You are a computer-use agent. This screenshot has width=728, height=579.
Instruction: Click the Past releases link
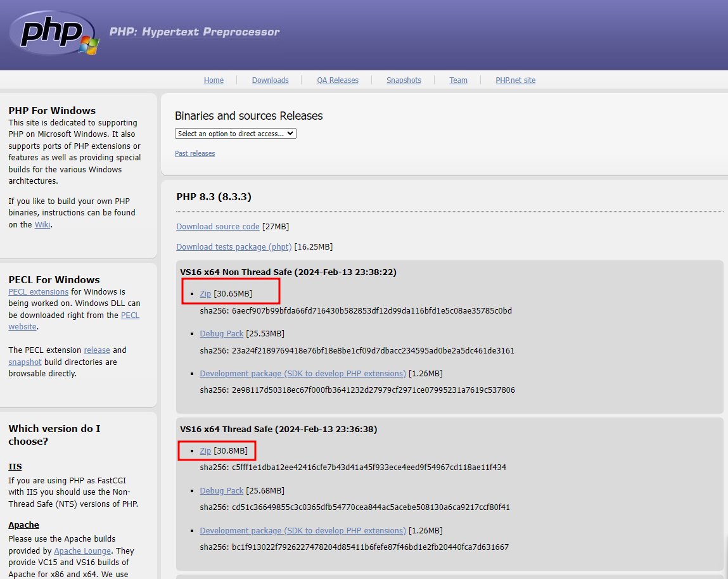point(195,153)
